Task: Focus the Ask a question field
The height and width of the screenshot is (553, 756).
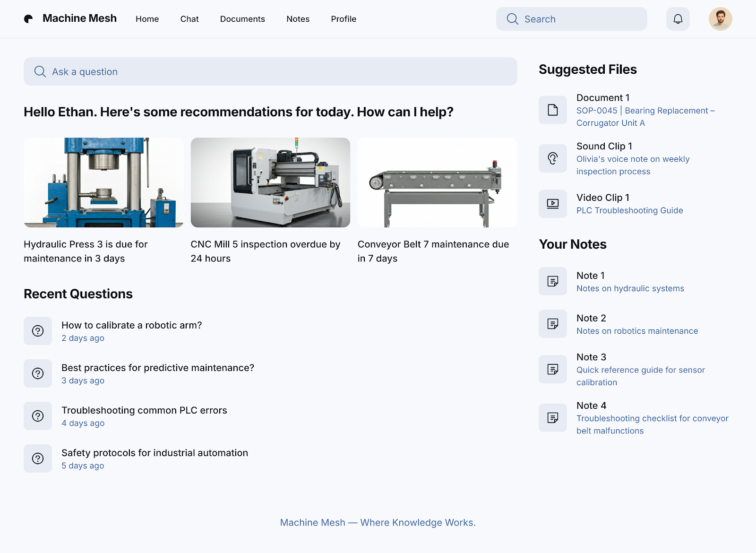Action: click(270, 71)
